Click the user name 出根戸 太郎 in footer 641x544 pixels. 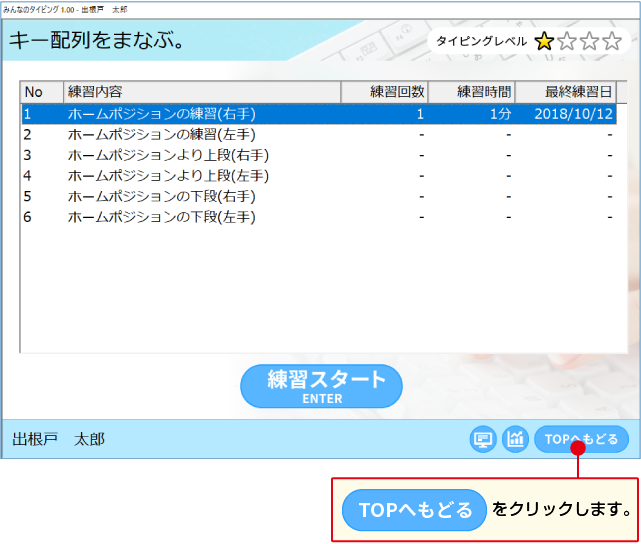58,439
